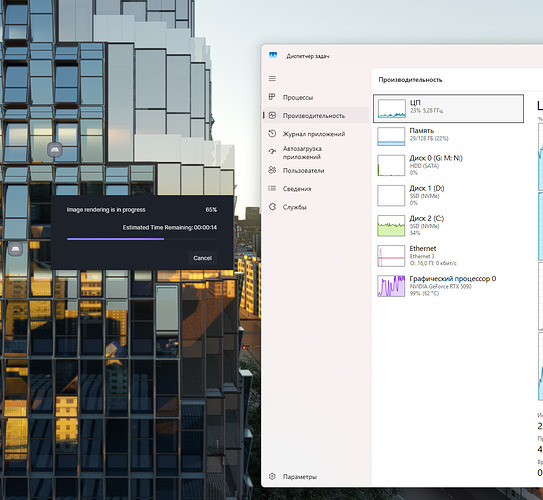Viewport: 543px width, 500px height.
Task: Open the Сведения details icon
Action: 272,188
